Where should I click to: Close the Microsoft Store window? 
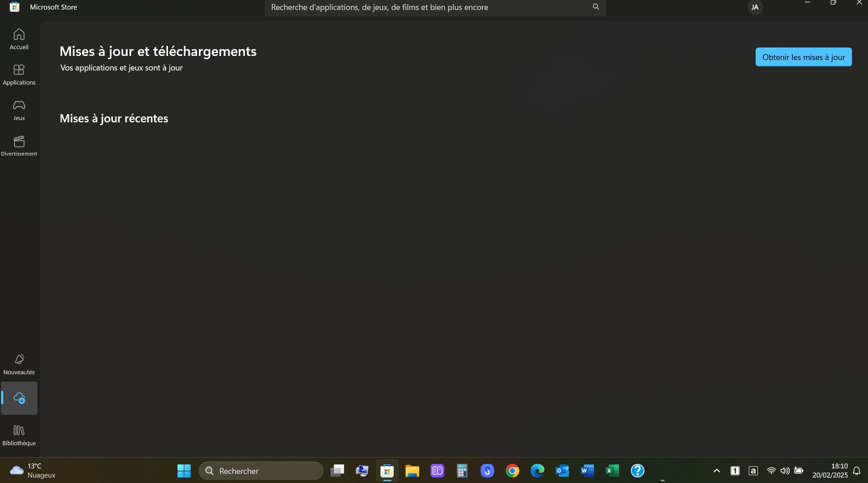click(859, 3)
